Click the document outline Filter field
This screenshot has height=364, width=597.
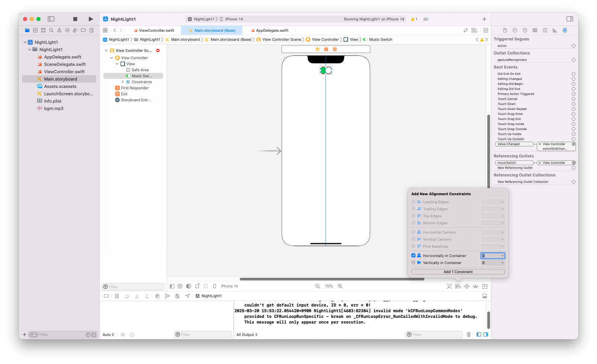(133, 287)
